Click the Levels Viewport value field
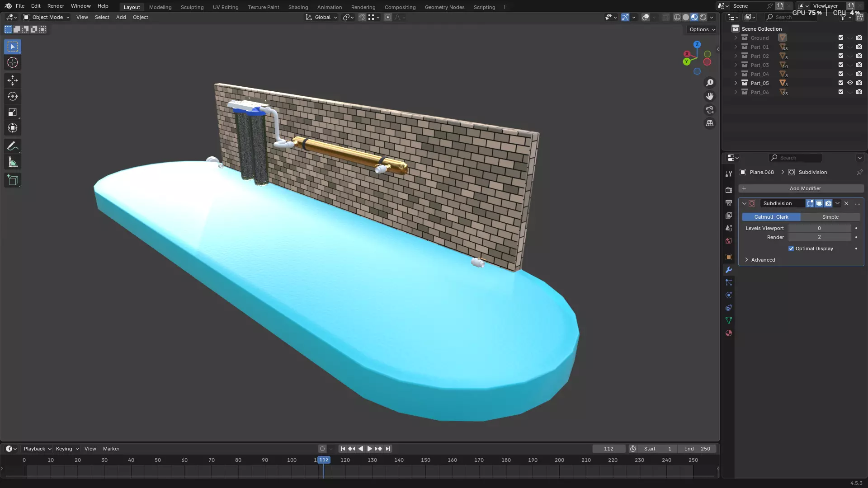The image size is (868, 488). 819,228
